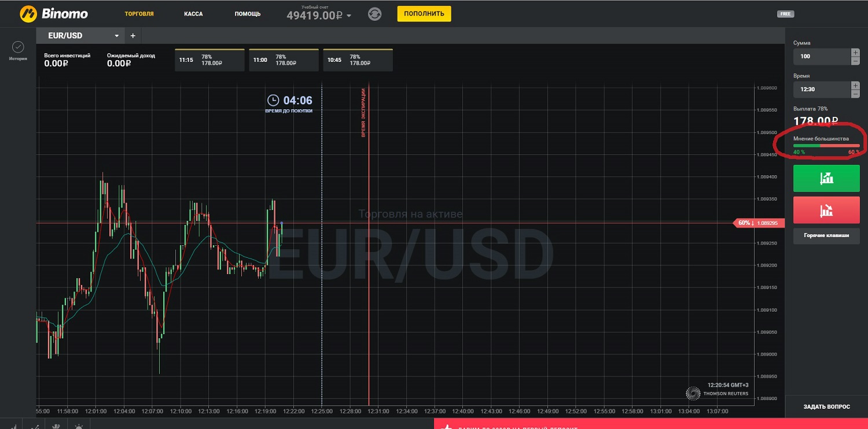Viewport: 868px width, 429px height.
Task: Open Горячие клавиши hotkeys button
Action: tap(826, 236)
